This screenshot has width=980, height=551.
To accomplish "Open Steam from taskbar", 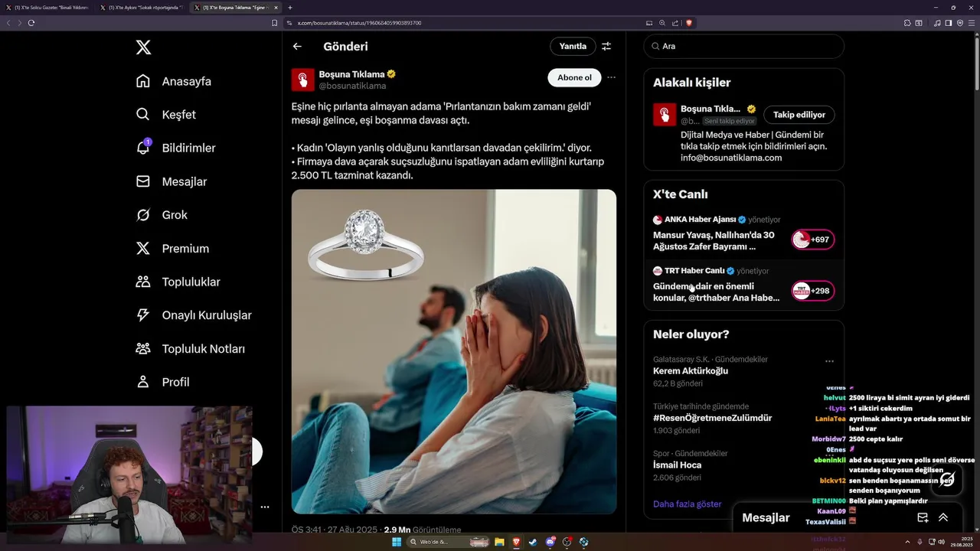I will (x=533, y=542).
